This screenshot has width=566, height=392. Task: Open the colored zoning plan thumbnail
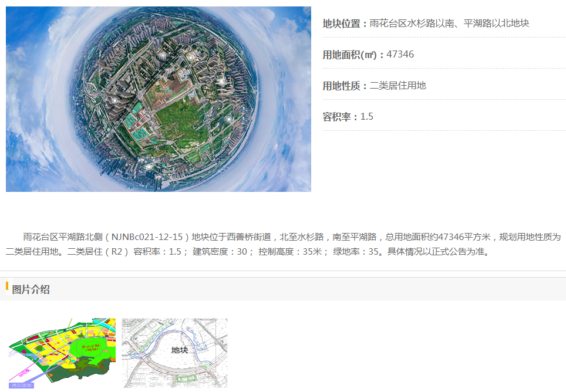[x=60, y=353]
